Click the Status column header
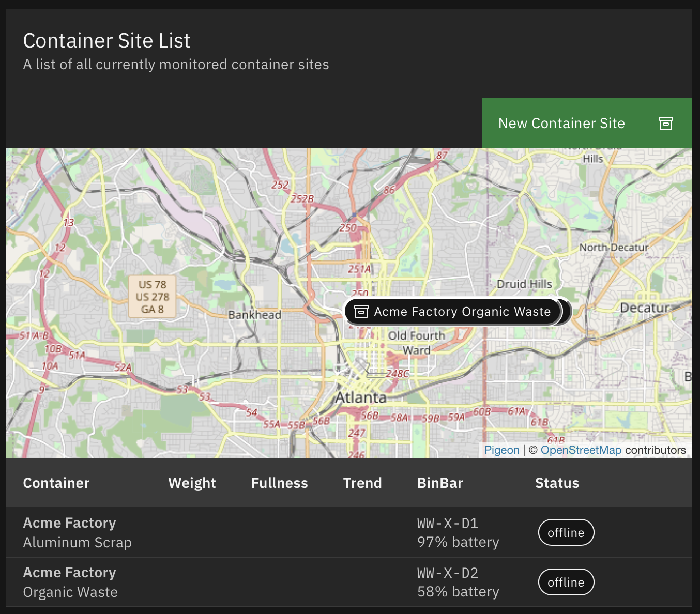Viewport: 700px width, 614px height. pyautogui.click(x=557, y=483)
